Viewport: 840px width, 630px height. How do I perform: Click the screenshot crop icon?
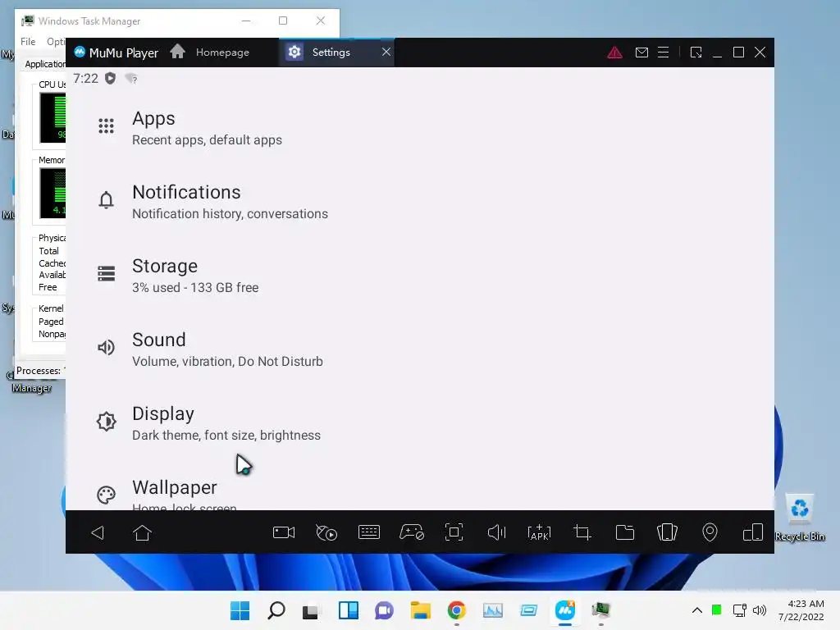(x=582, y=532)
